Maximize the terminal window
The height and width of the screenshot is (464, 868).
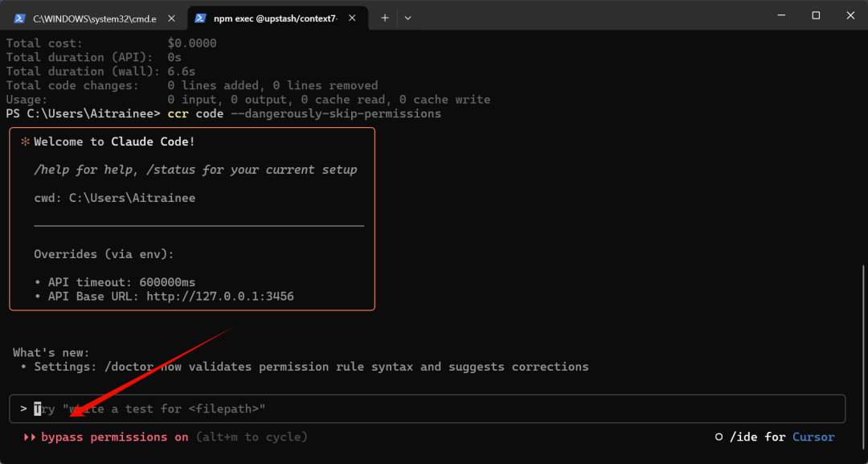(816, 15)
